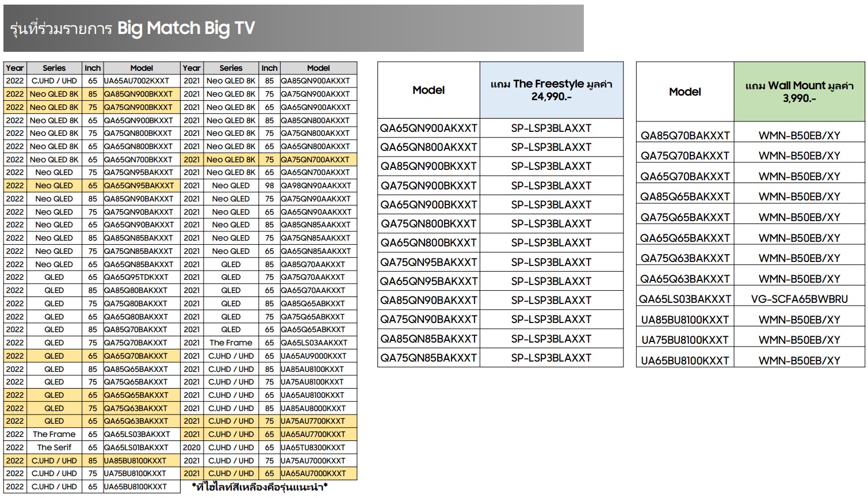Click model QA65LS01BAKXXT
Viewport: 868px width, 498px height.
pos(142,447)
